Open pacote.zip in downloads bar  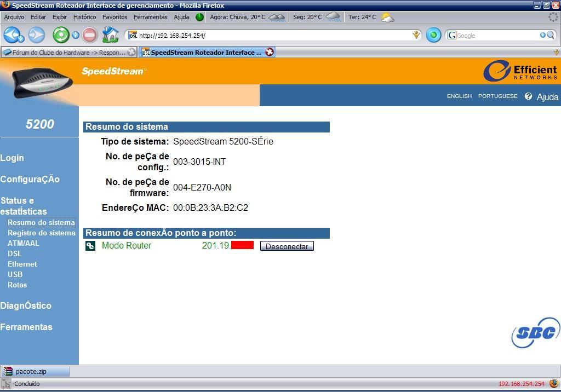point(36,371)
